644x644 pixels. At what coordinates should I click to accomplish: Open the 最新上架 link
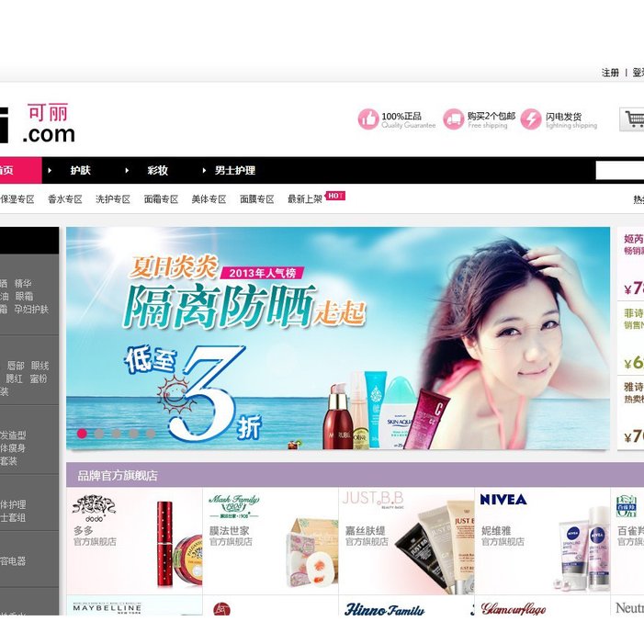[x=305, y=199]
